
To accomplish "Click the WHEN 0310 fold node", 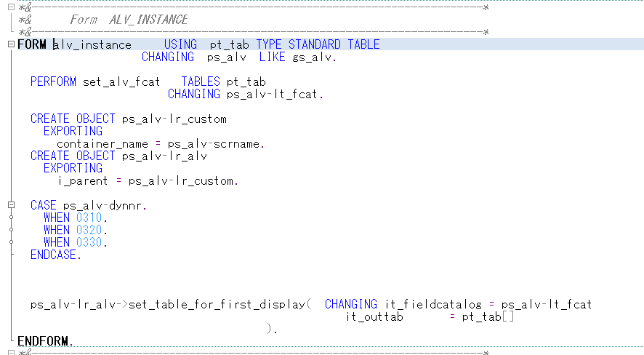I will tap(11, 217).
